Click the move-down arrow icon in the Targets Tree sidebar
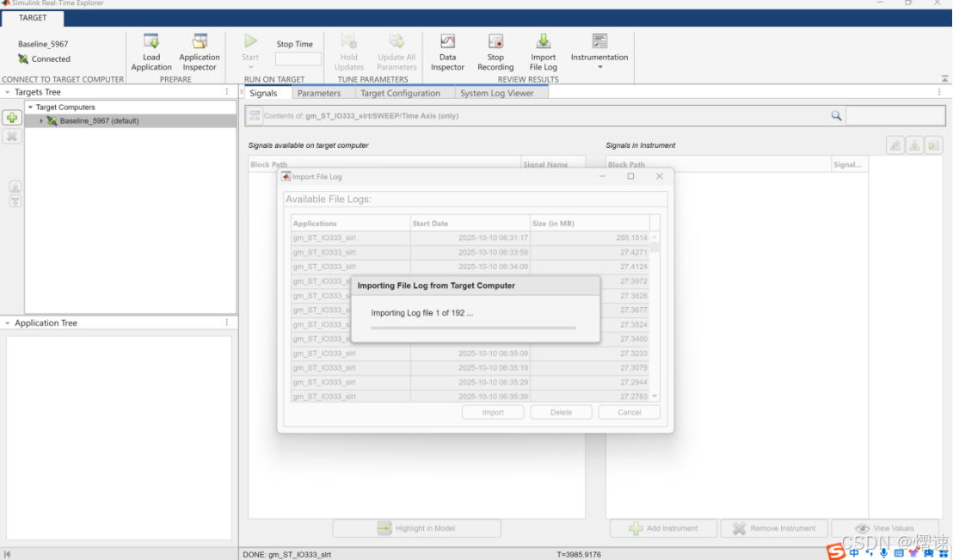Screen dimensions: 953x560 point(15,201)
